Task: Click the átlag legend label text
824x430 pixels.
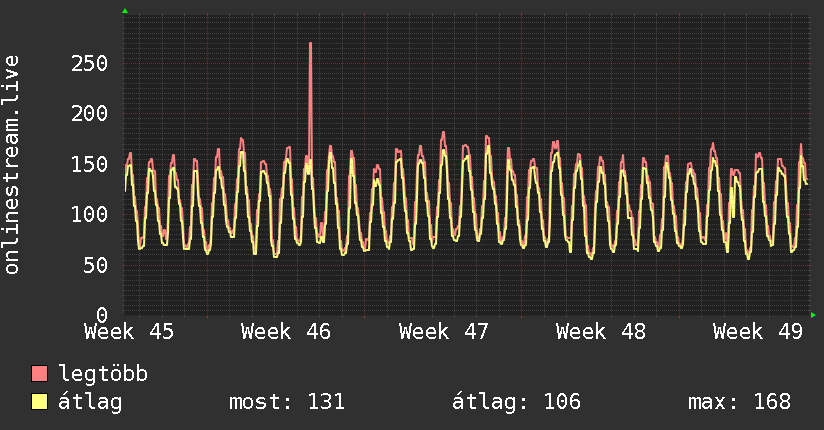Action: tap(90, 403)
